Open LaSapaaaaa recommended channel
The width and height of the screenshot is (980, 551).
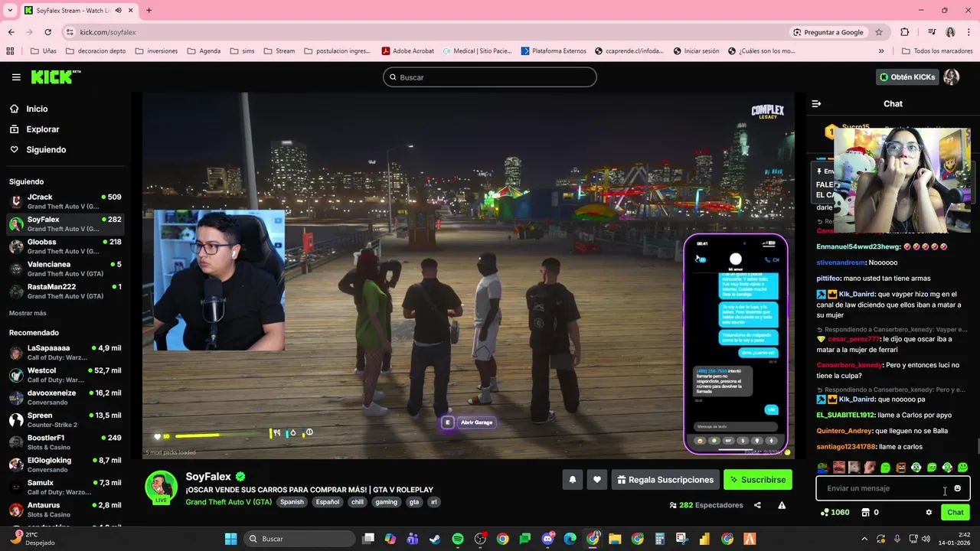65,352
